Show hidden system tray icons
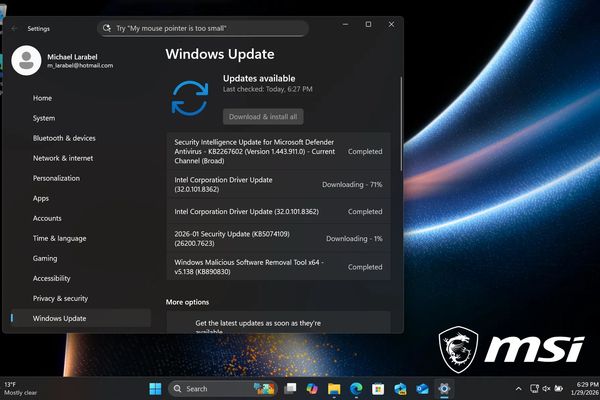600x400 pixels. pyautogui.click(x=518, y=389)
